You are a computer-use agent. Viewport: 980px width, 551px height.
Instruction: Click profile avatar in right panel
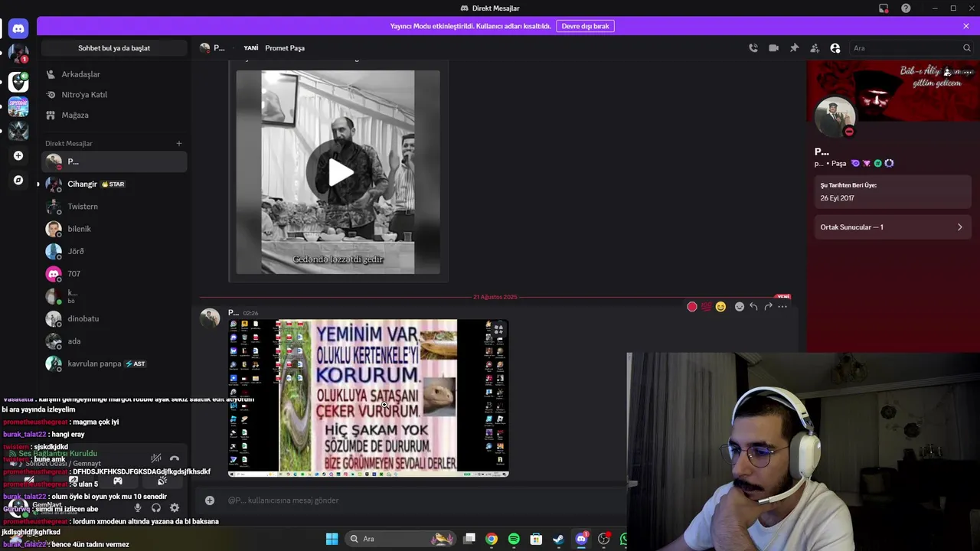[835, 118]
